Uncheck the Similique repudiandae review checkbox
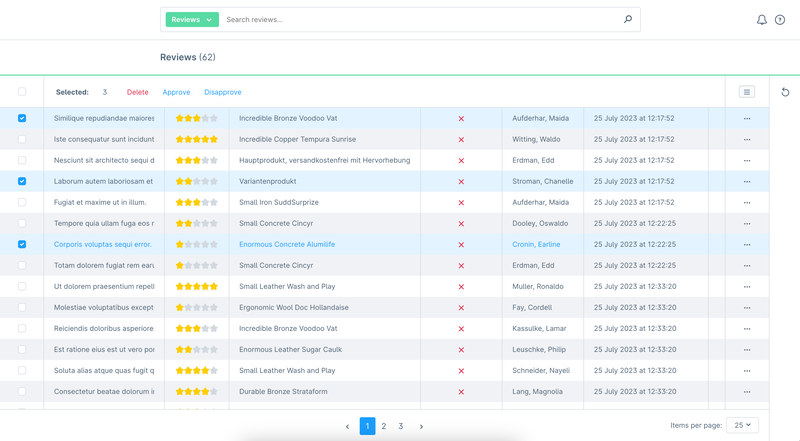 (22, 119)
